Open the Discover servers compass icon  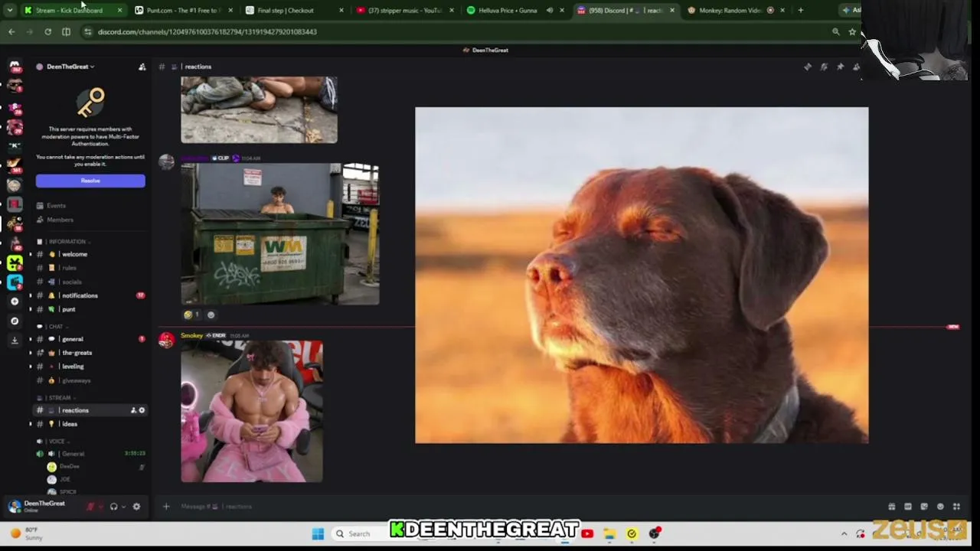coord(15,321)
